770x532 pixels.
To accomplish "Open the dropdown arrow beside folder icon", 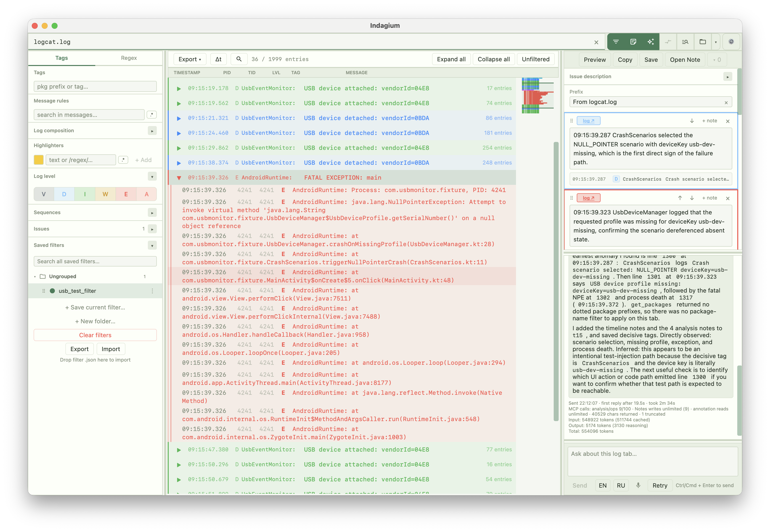I will [716, 42].
